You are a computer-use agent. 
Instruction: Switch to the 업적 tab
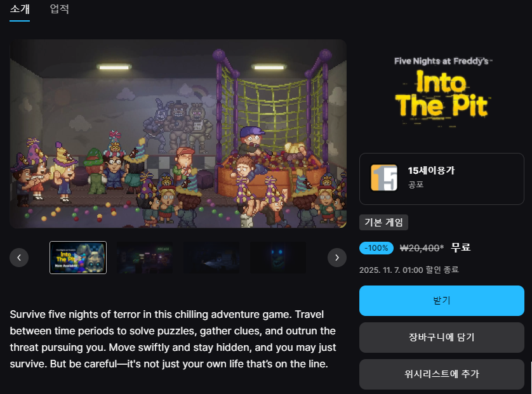coord(60,9)
